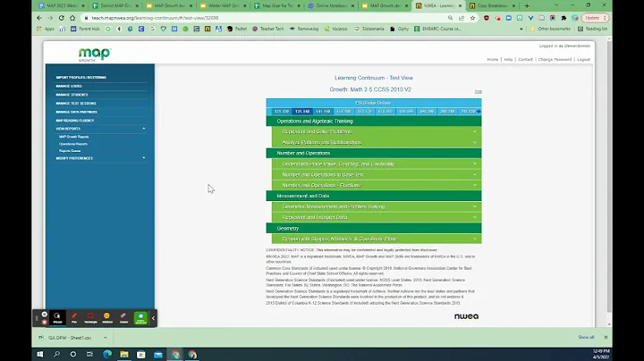
Task: Pick the Eraser annotation tool
Action: click(123, 317)
